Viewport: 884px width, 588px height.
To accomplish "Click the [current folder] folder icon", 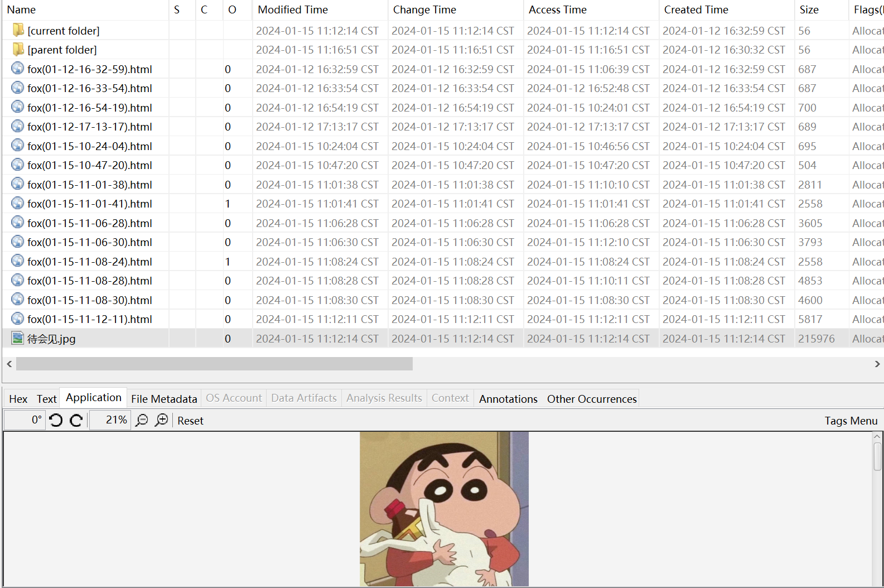I will (18, 30).
